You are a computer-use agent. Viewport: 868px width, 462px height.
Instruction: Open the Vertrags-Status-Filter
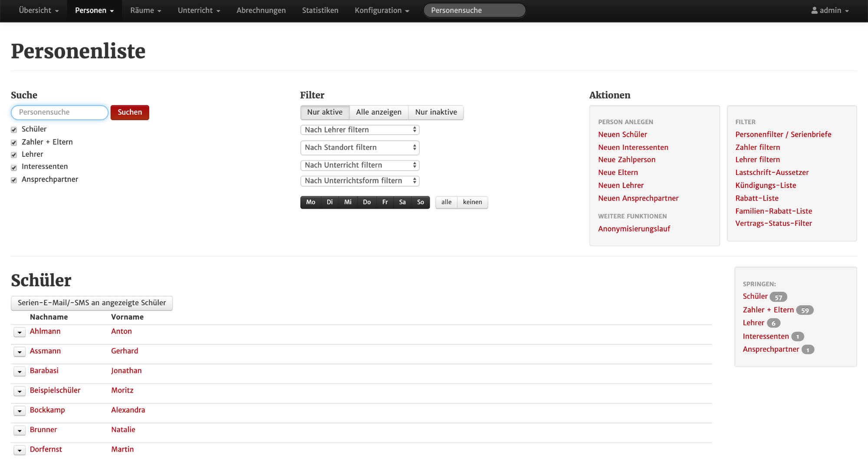pyautogui.click(x=773, y=224)
